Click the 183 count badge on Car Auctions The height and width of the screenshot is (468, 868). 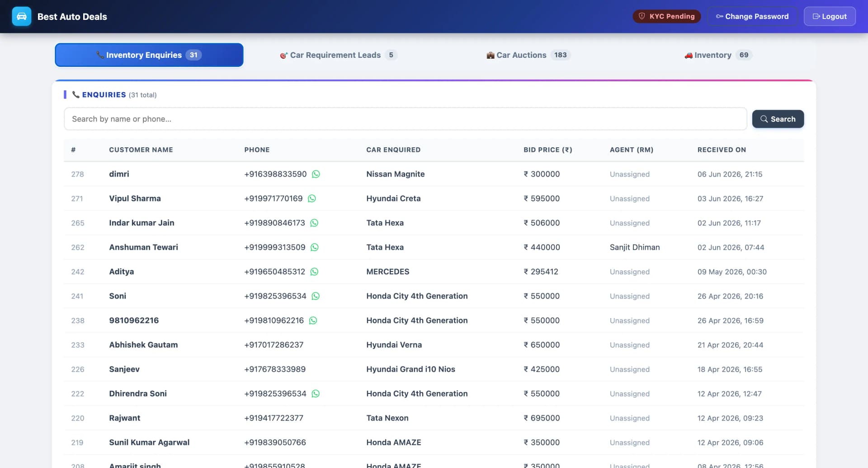coord(561,55)
